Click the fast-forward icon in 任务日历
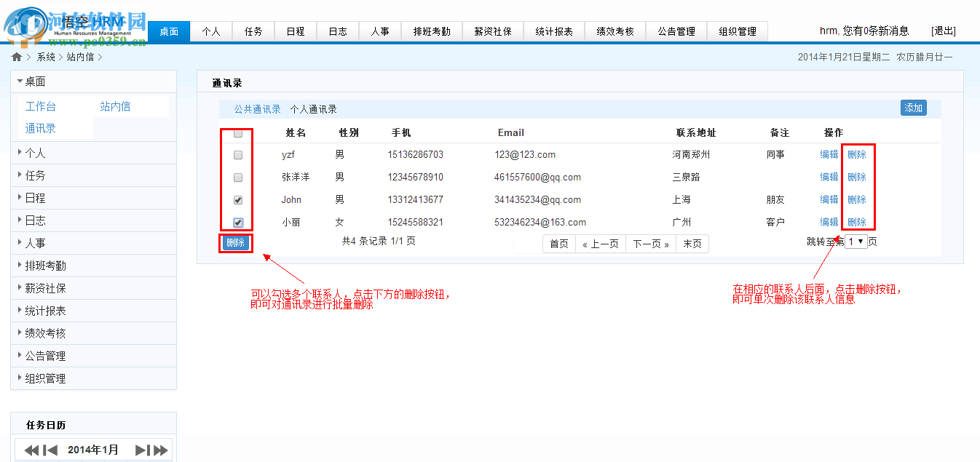Viewport: 980px width, 462px height. click(x=159, y=449)
